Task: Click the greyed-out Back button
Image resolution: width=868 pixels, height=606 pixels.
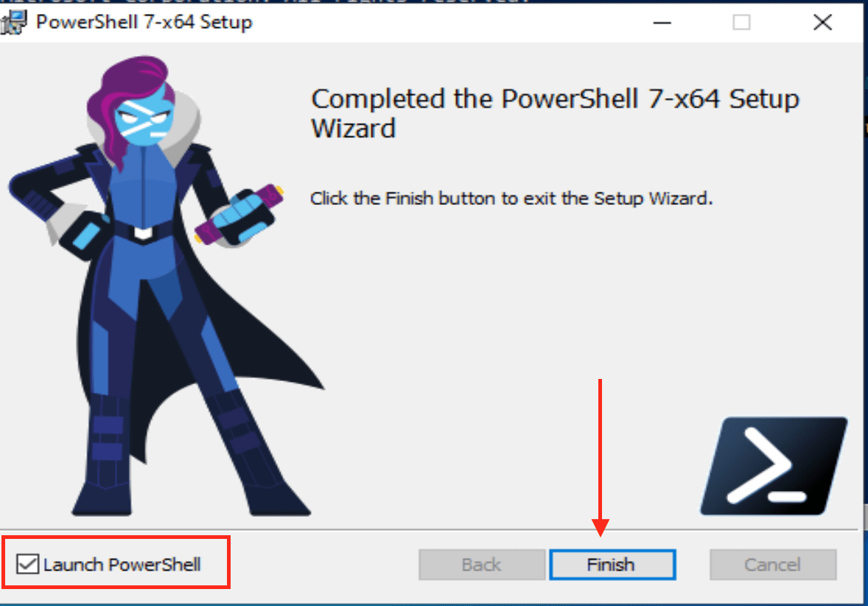Action: 482,565
